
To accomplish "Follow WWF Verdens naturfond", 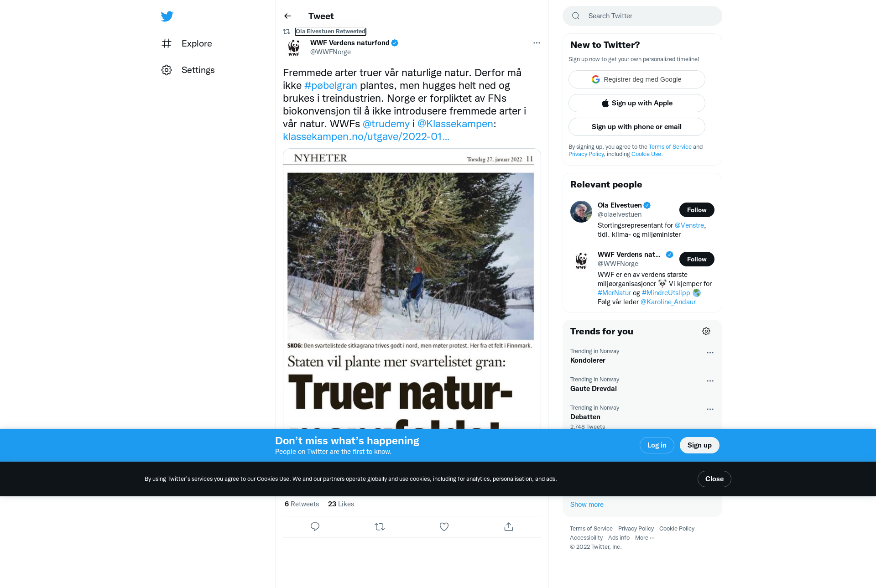I will click(x=697, y=259).
